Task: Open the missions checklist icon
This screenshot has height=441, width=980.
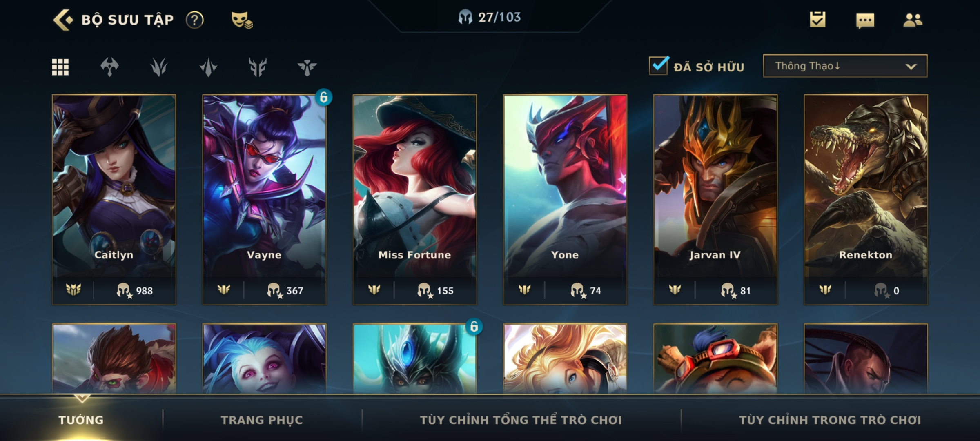Action: pyautogui.click(x=817, y=20)
